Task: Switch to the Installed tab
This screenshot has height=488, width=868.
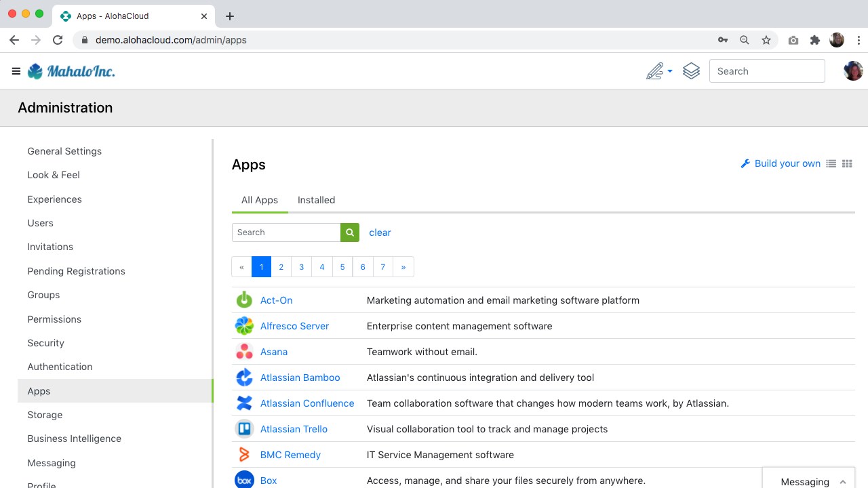Action: (x=317, y=200)
